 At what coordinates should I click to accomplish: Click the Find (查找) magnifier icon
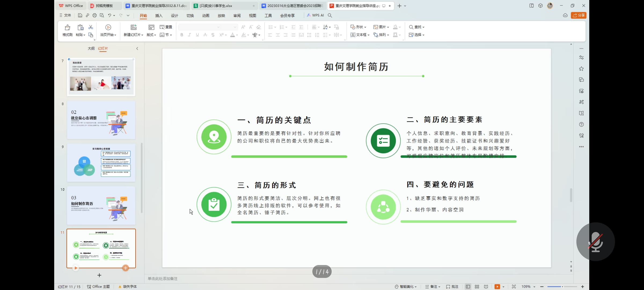(411, 27)
